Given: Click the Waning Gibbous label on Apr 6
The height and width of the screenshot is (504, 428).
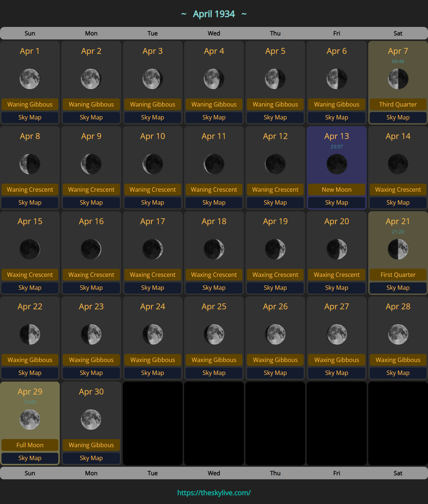Looking at the screenshot, I should tap(337, 105).
